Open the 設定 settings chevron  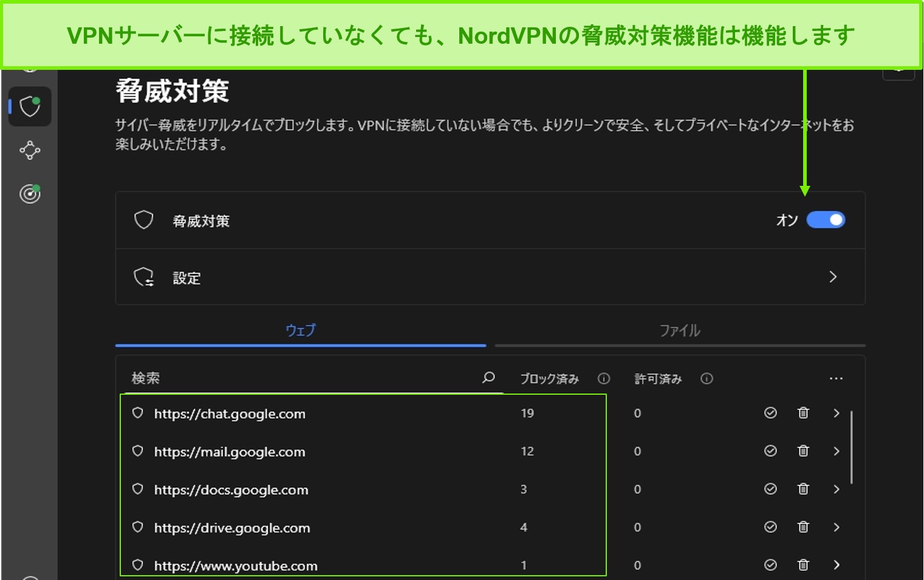pos(833,277)
